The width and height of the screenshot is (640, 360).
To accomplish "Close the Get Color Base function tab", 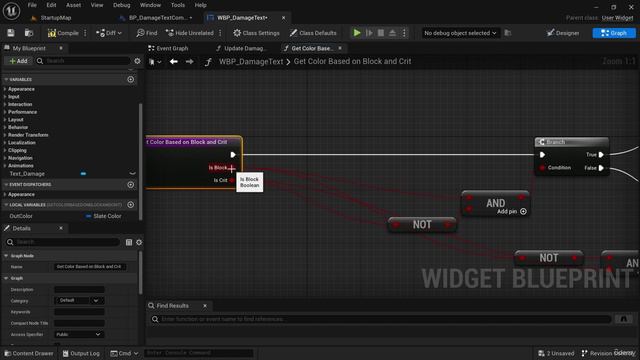I will pyautogui.click(x=340, y=48).
